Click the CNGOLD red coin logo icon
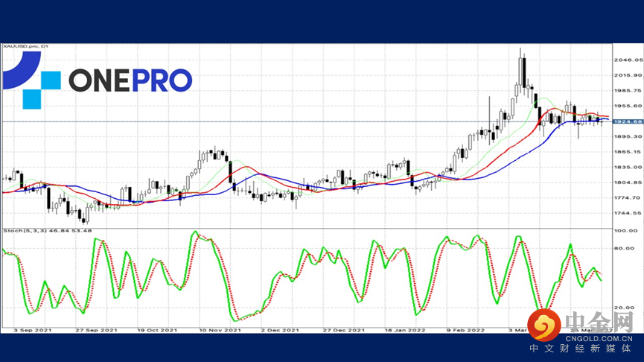Viewport: 644px width, 362px height. tap(549, 323)
